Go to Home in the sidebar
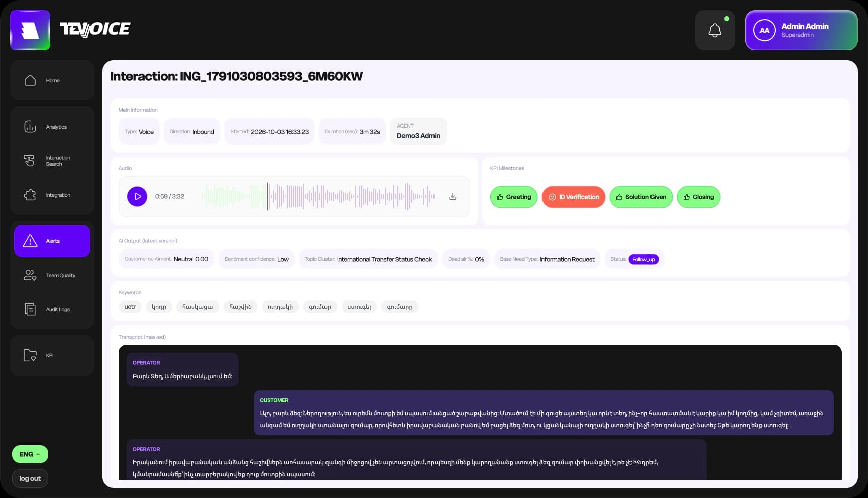 click(x=52, y=80)
